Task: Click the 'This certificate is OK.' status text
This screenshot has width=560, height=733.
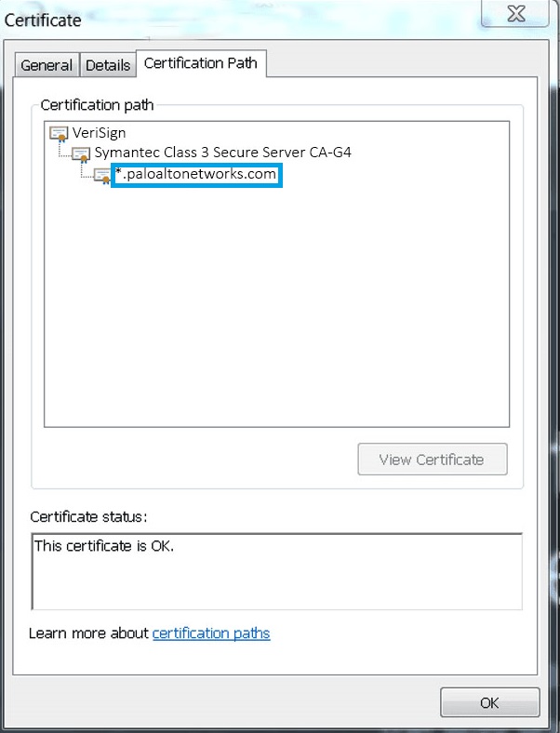Action: coord(104,546)
